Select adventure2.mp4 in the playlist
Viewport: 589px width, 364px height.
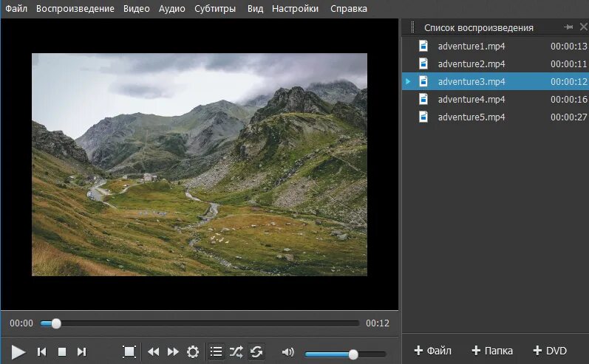click(495, 63)
